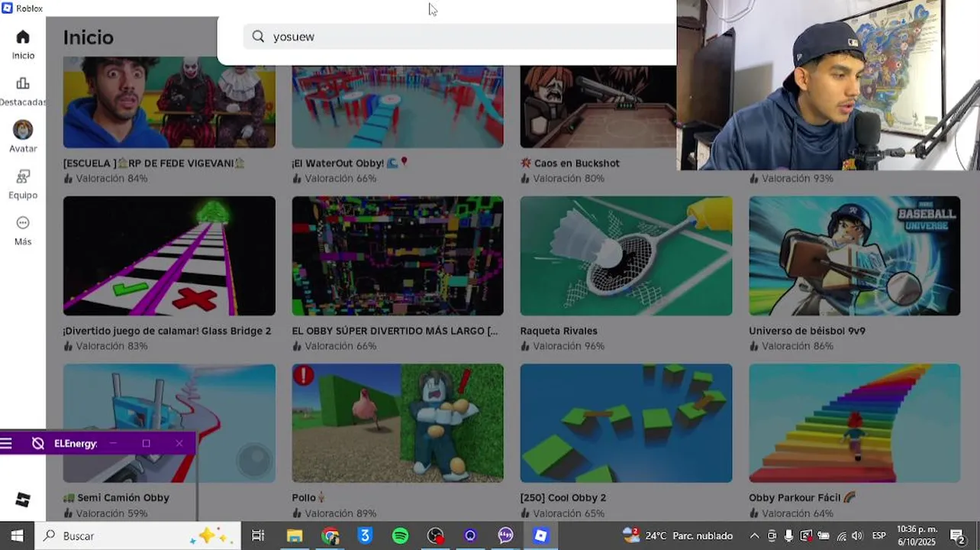Viewport: 980px width, 550px height.
Task: Click the [250] Cool Obby 2 title
Action: coord(563,497)
